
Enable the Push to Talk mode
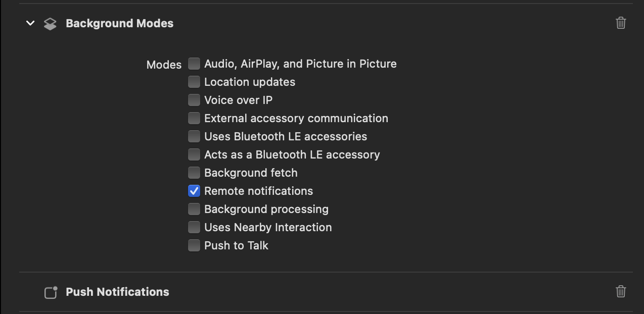point(194,245)
